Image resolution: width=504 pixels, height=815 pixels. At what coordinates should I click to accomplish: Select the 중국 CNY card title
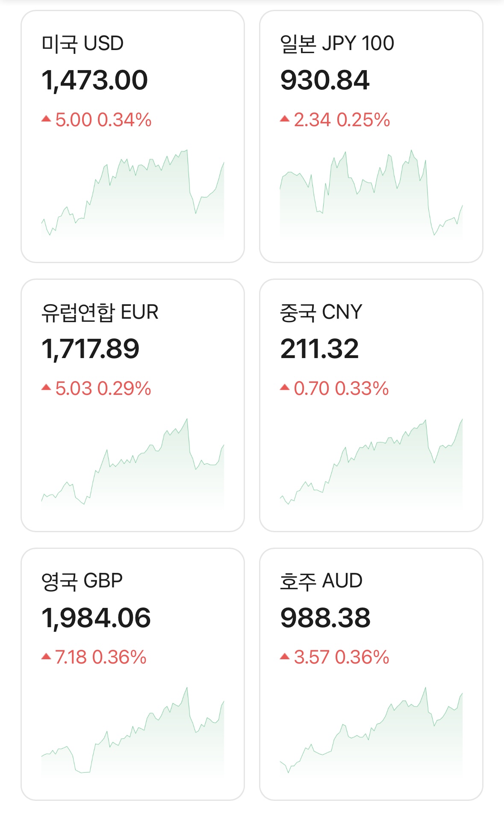click(321, 312)
